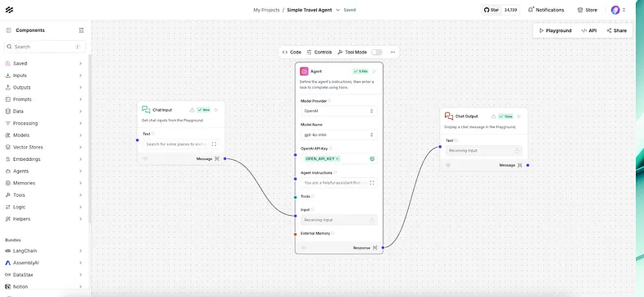Open the Logic category
The image size is (644, 297).
point(44,207)
